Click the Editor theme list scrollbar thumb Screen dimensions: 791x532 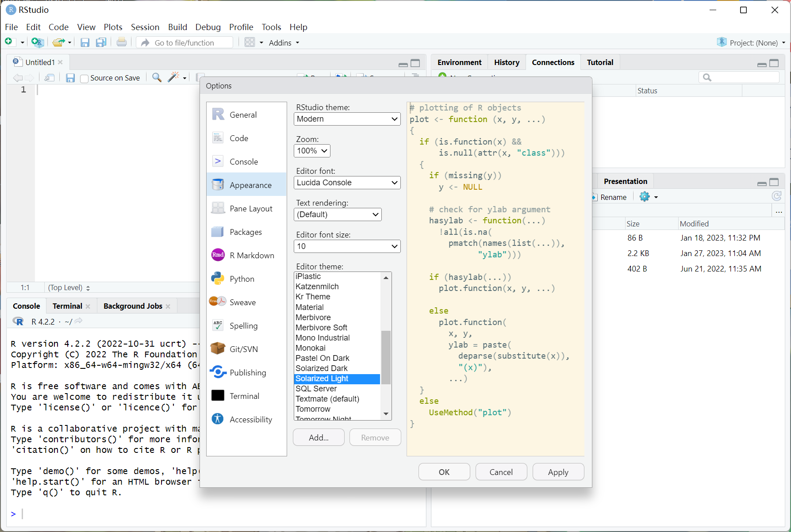point(386,357)
